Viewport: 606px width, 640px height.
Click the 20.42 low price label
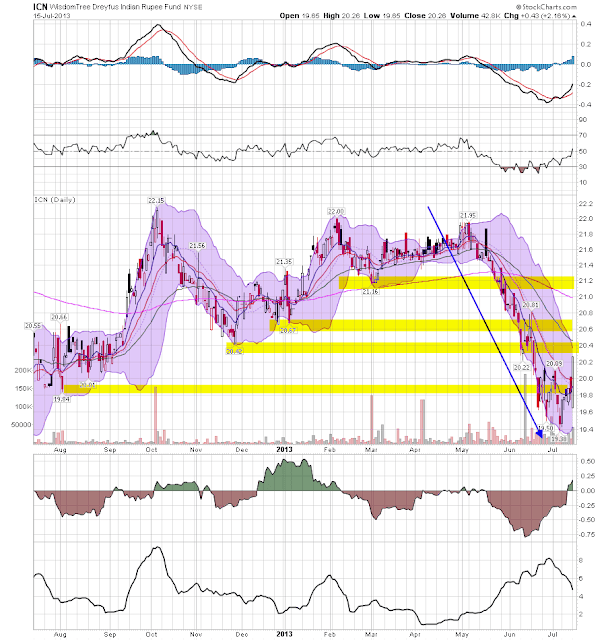pos(234,351)
